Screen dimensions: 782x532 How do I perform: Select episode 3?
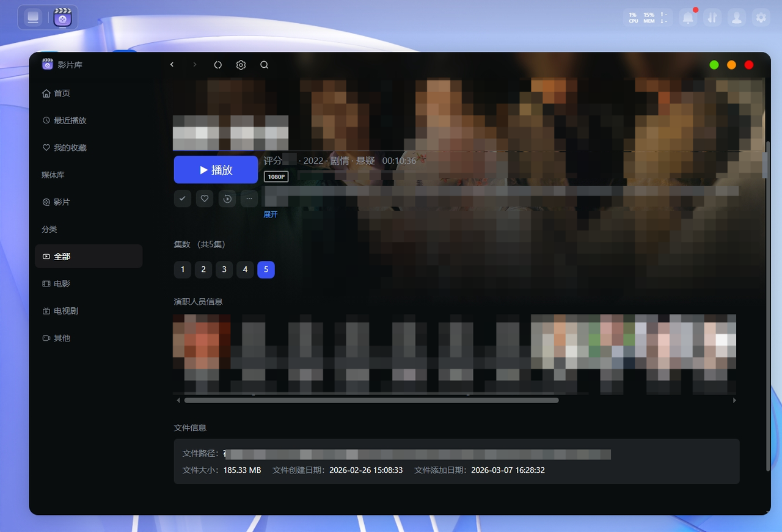[x=224, y=269]
